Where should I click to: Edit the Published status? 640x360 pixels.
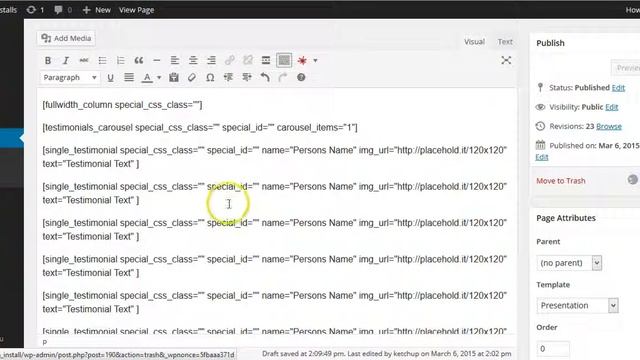(x=618, y=88)
